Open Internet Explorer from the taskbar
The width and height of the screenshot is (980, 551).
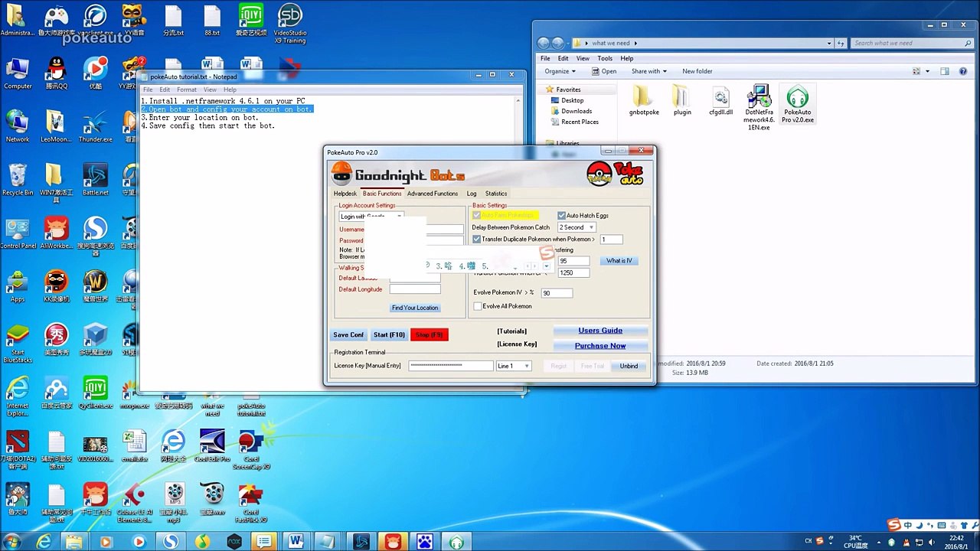tap(44, 542)
